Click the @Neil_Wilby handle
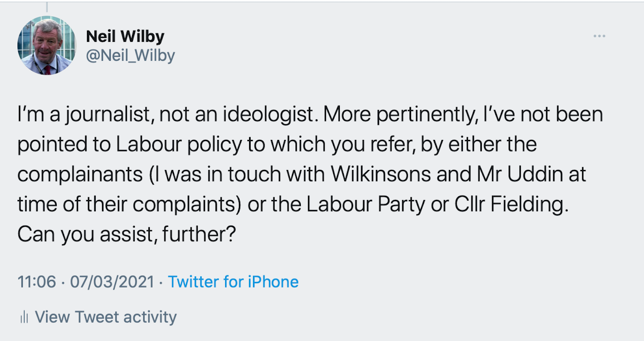The height and width of the screenshot is (341, 644). (x=130, y=55)
